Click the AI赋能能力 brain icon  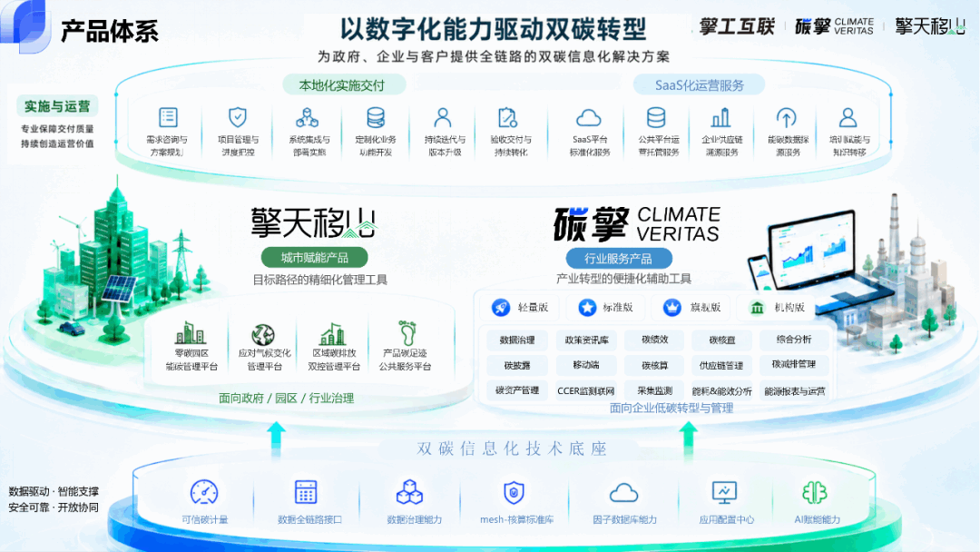point(815,493)
